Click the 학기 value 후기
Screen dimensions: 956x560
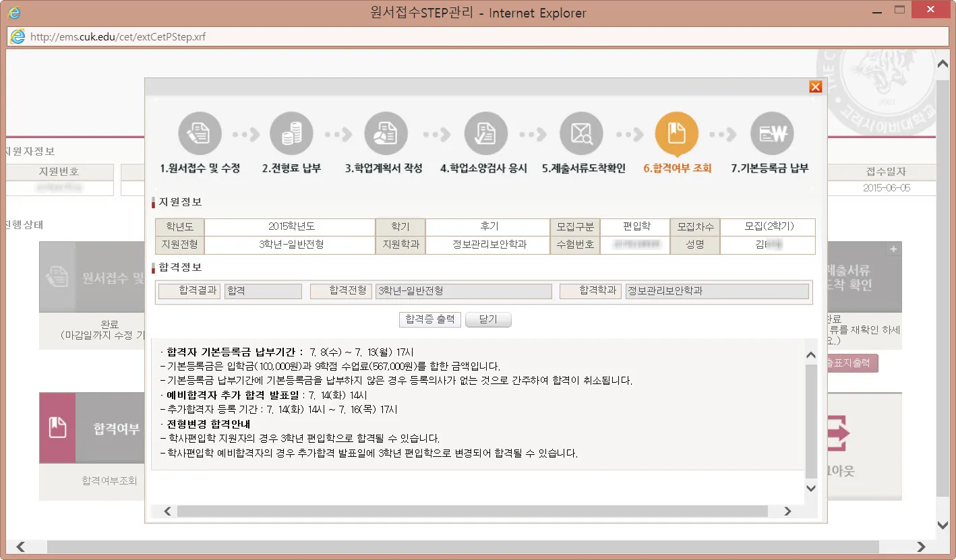click(x=488, y=227)
